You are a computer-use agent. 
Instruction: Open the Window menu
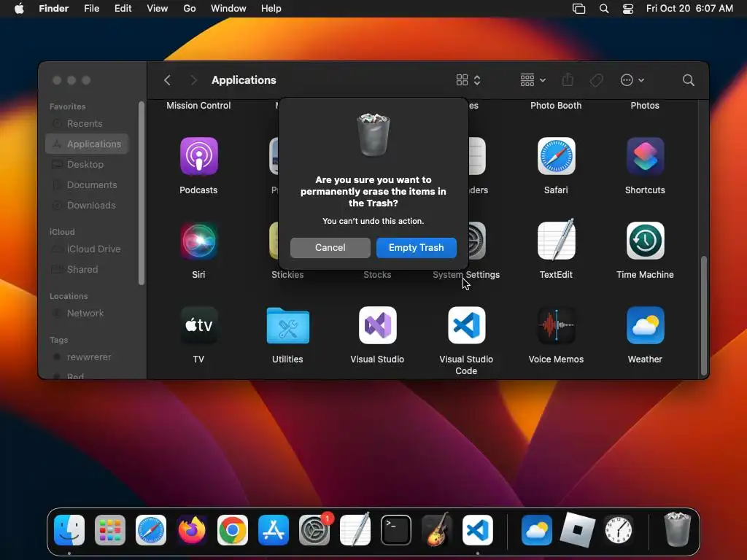(x=228, y=9)
